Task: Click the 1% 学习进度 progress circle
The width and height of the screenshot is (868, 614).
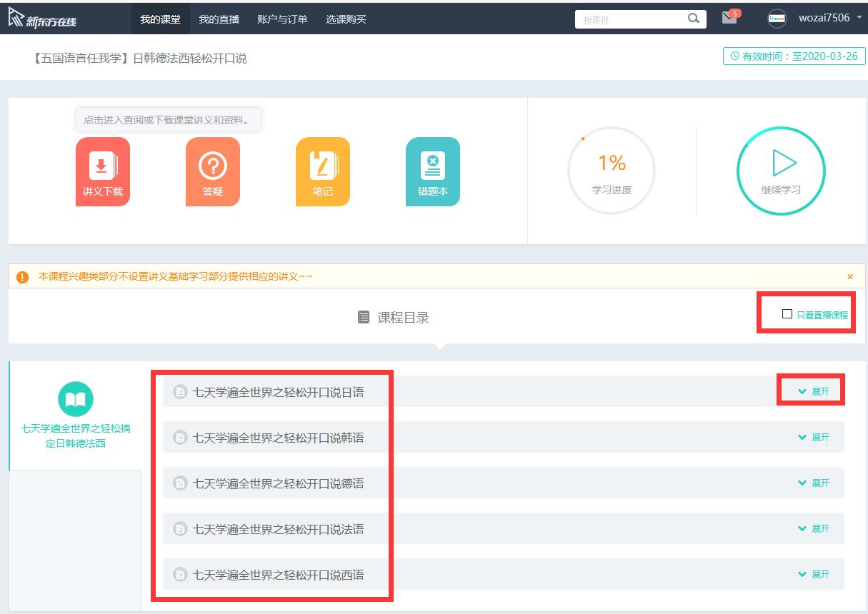Action: point(612,171)
